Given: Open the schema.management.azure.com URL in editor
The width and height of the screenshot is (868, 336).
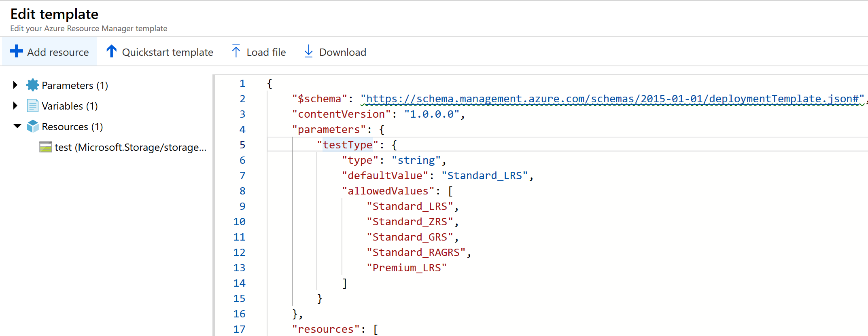Looking at the screenshot, I should [612, 99].
